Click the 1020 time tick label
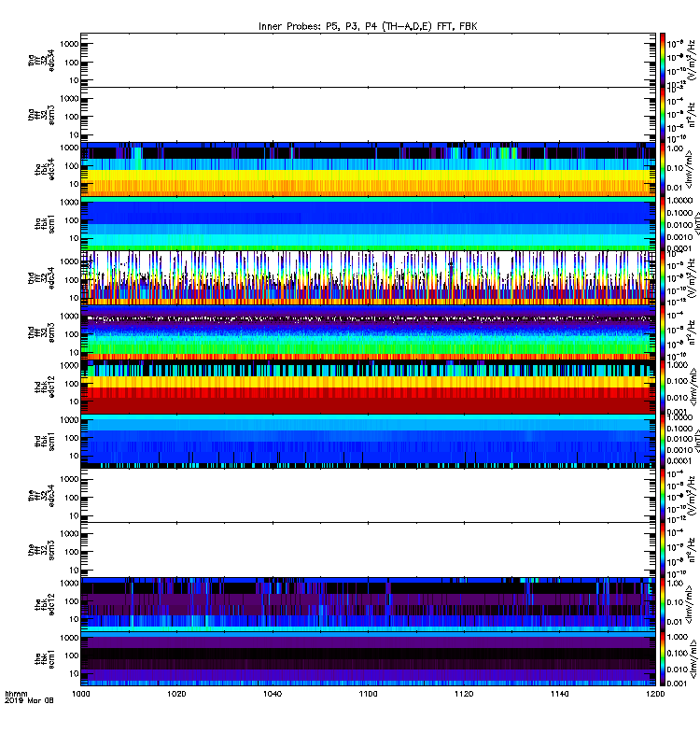 coord(176,694)
